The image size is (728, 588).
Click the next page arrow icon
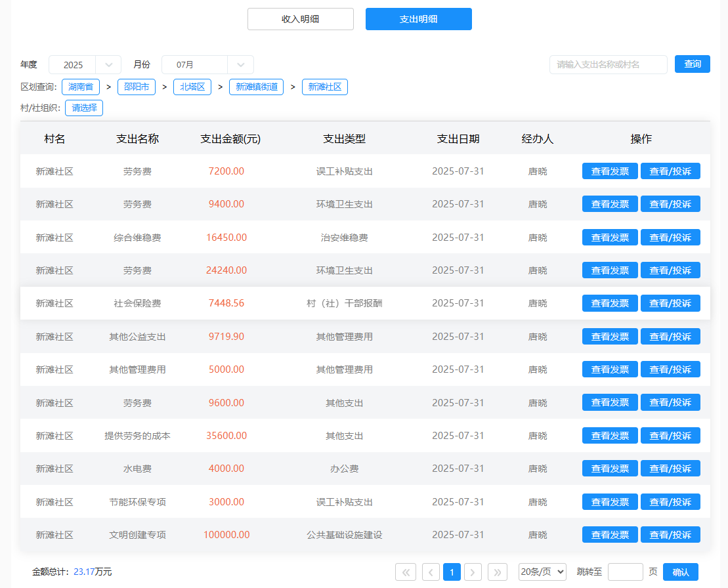pyautogui.click(x=473, y=572)
